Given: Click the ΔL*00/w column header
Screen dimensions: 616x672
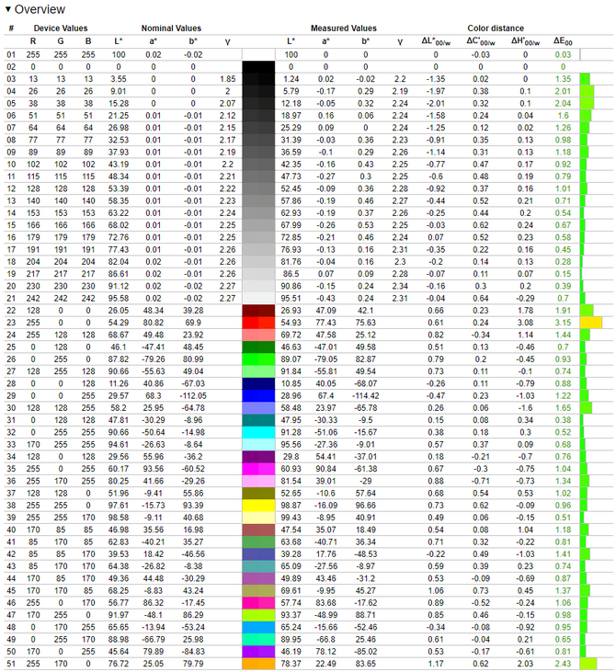Looking at the screenshot, I should [436, 41].
